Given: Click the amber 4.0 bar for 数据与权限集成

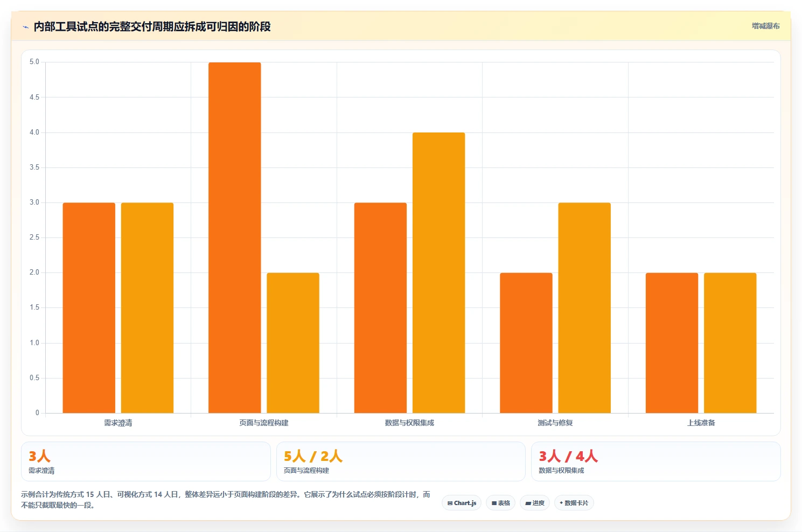Looking at the screenshot, I should pyautogui.click(x=438, y=273).
